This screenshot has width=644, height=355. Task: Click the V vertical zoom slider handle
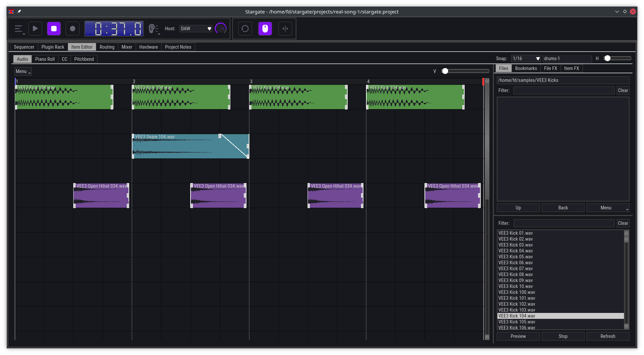click(x=445, y=71)
